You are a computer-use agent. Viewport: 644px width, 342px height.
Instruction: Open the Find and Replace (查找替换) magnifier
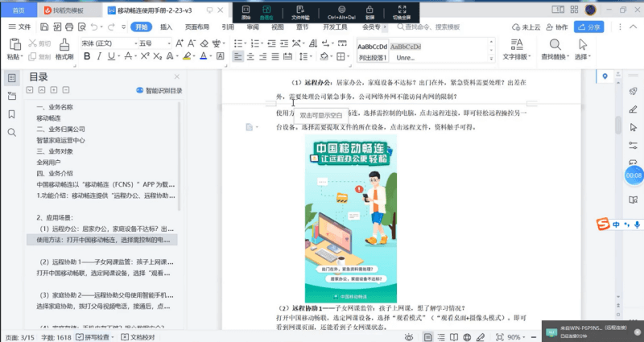(x=555, y=44)
